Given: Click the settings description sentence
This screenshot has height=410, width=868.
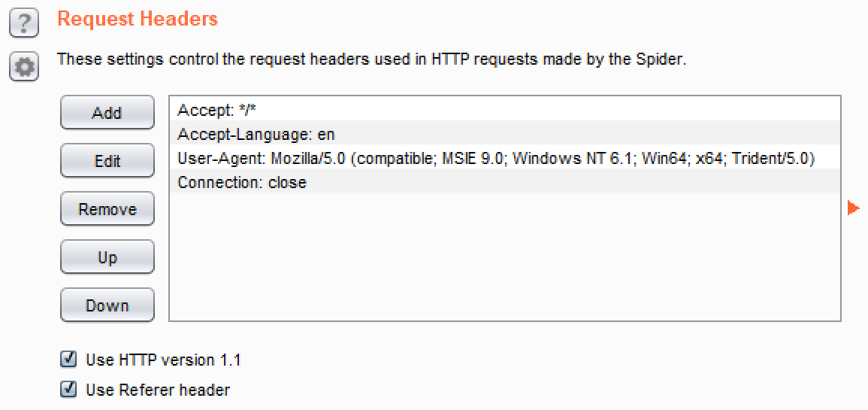Looking at the screenshot, I should (x=371, y=59).
